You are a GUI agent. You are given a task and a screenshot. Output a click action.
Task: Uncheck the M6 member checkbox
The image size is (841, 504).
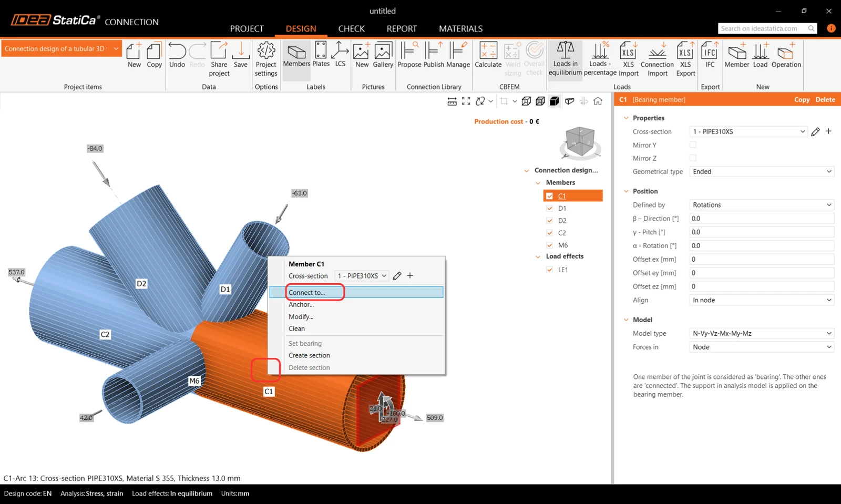pos(549,245)
